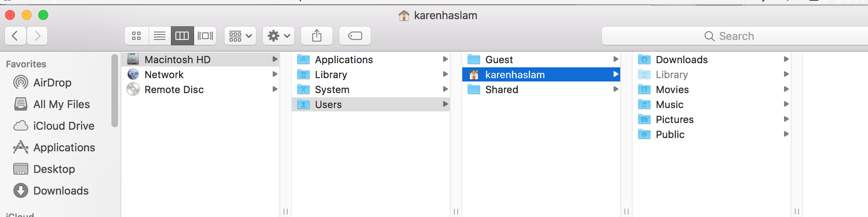Viewport: 868px width, 217px height.
Task: Expand arrow next to Users
Action: pos(445,104)
